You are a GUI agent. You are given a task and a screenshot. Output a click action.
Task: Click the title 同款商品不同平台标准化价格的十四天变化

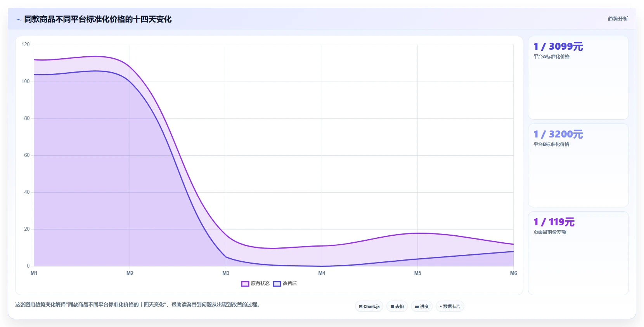point(98,19)
